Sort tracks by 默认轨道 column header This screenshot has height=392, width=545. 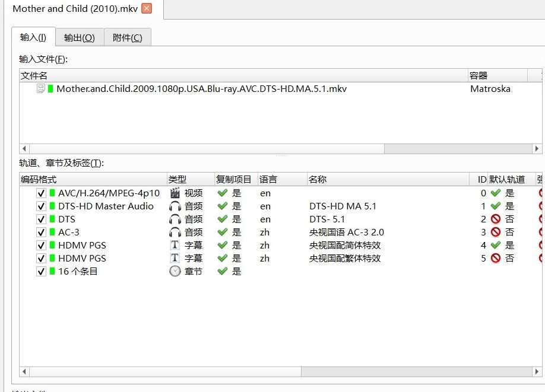coord(511,179)
